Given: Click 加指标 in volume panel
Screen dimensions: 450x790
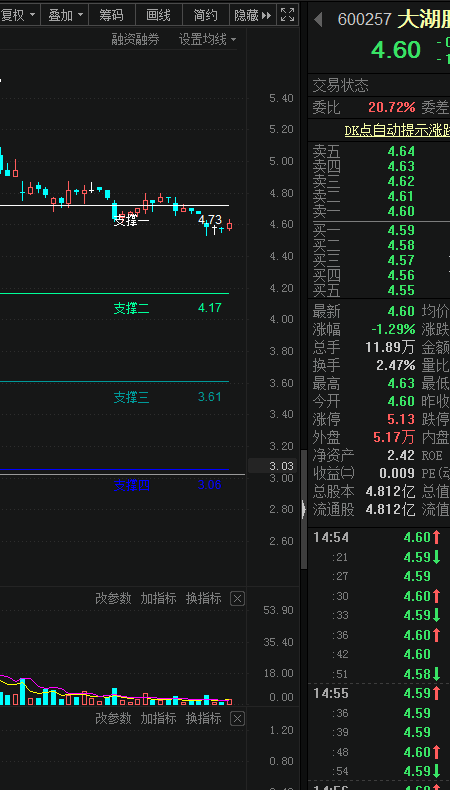Looking at the screenshot, I should click(x=158, y=599).
